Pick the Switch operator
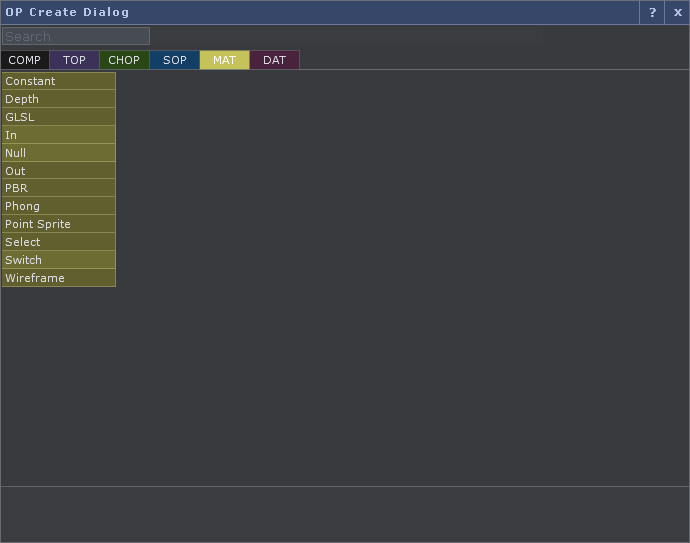Image resolution: width=690 pixels, height=543 pixels. point(58,260)
